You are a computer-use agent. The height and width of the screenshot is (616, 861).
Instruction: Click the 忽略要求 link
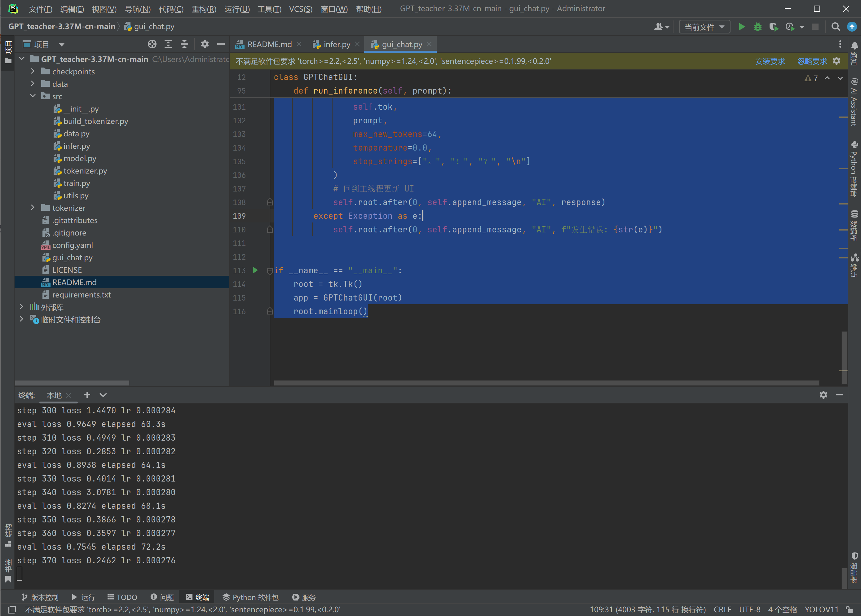pyautogui.click(x=812, y=61)
